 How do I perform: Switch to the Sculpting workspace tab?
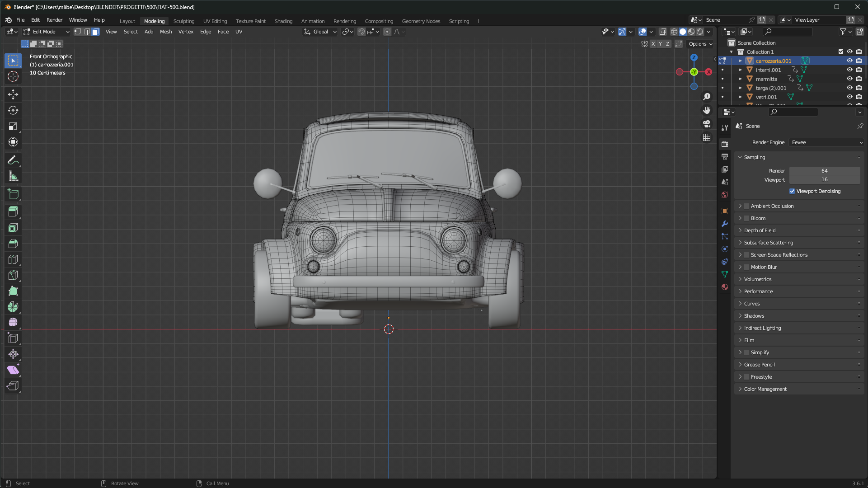point(184,21)
